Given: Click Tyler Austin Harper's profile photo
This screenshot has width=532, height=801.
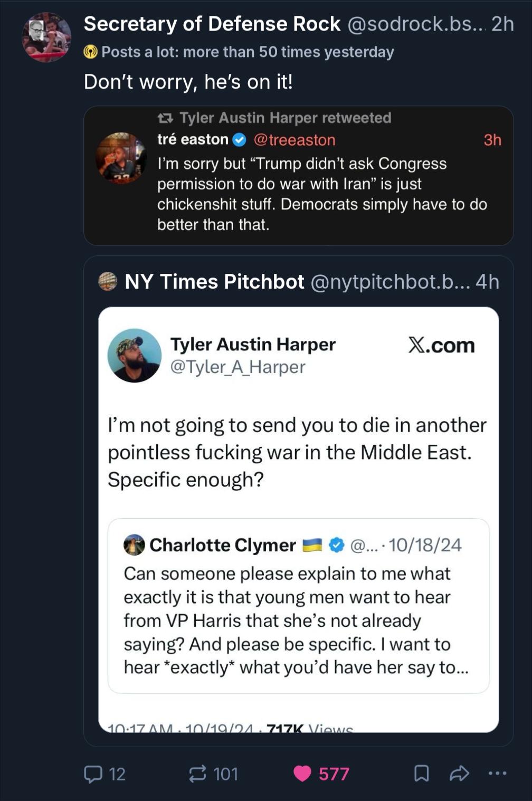Looking at the screenshot, I should pos(135,355).
